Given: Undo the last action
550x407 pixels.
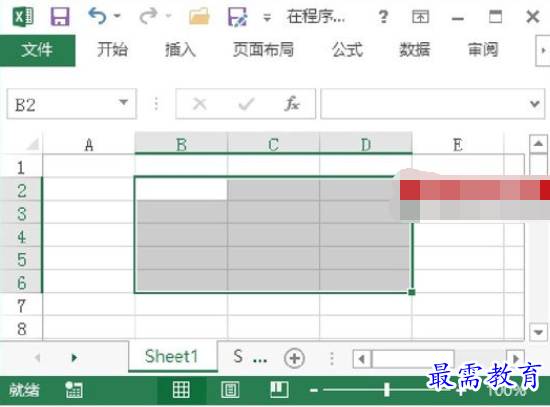Looking at the screenshot, I should point(97,16).
